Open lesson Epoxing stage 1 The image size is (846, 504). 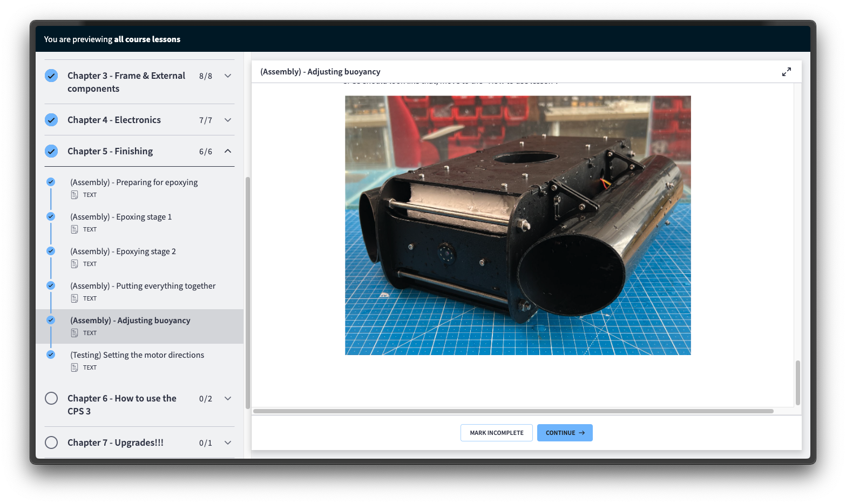[x=121, y=217]
